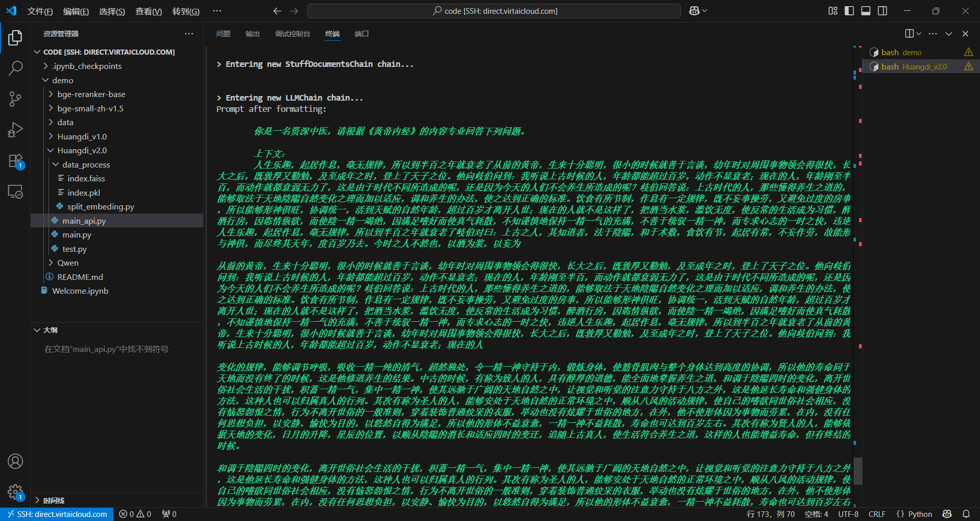Open the notifications bell icon
The height and width of the screenshot is (521, 980).
tap(966, 514)
